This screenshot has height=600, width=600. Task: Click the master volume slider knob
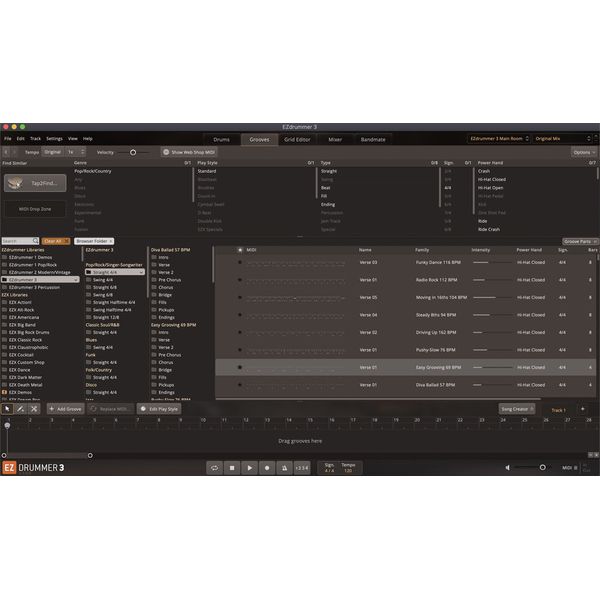click(542, 468)
